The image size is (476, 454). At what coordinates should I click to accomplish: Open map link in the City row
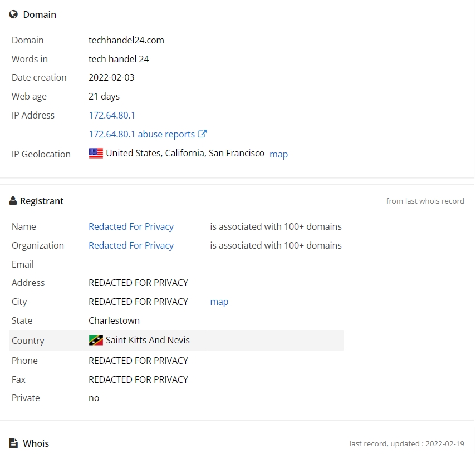[x=219, y=302]
